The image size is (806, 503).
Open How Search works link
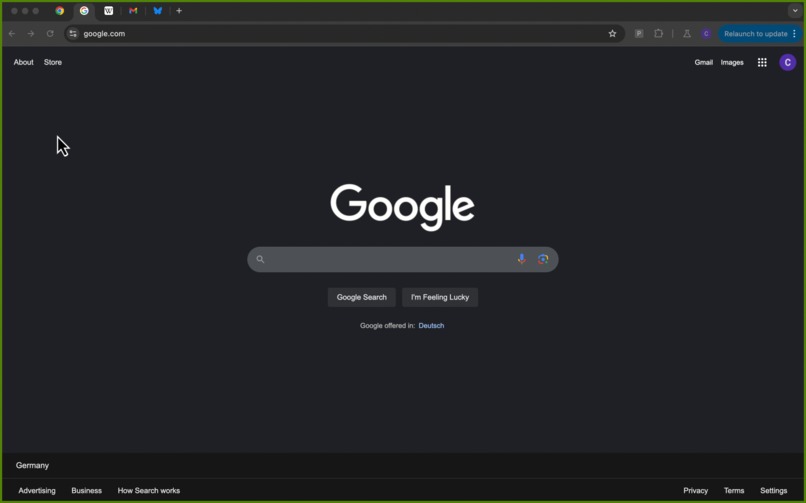tap(149, 491)
